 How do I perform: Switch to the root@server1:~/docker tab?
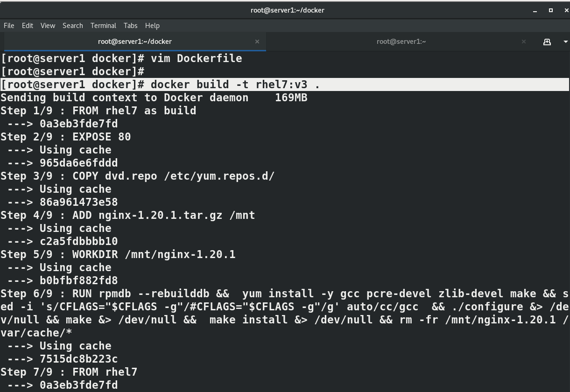point(135,42)
